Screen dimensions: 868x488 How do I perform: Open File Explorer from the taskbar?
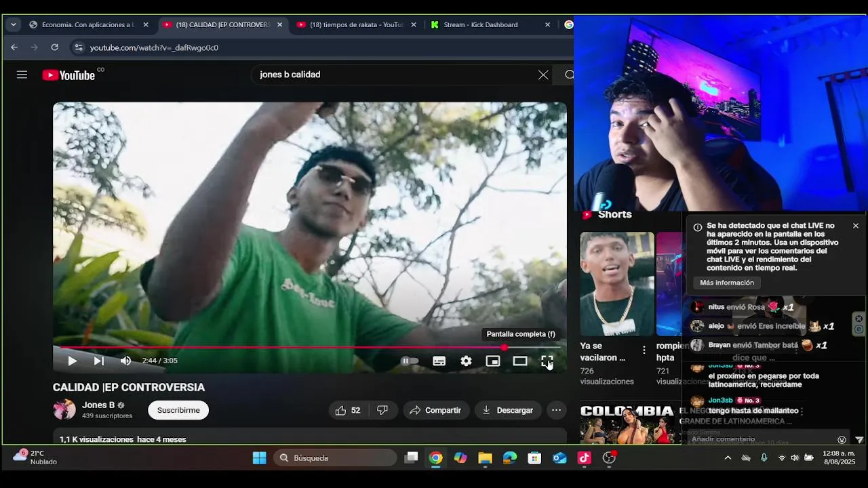[485, 458]
